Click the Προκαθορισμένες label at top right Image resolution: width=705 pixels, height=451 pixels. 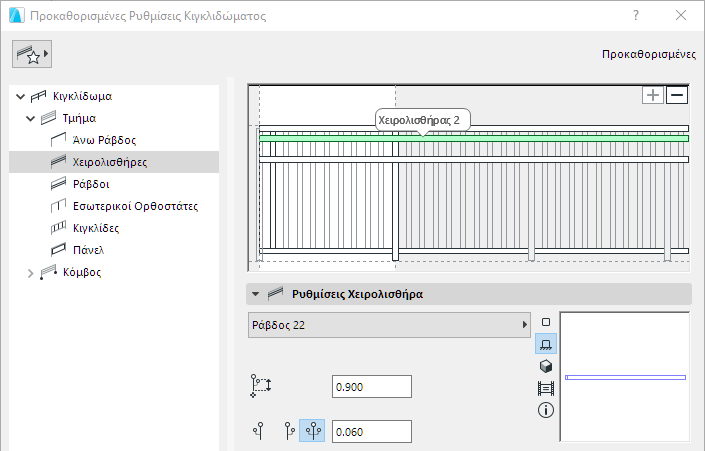coord(649,55)
